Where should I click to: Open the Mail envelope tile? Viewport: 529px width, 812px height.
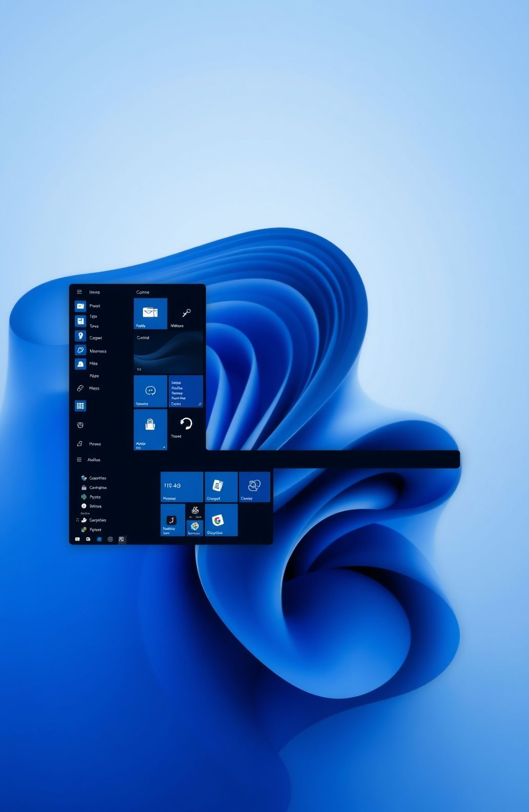150,313
